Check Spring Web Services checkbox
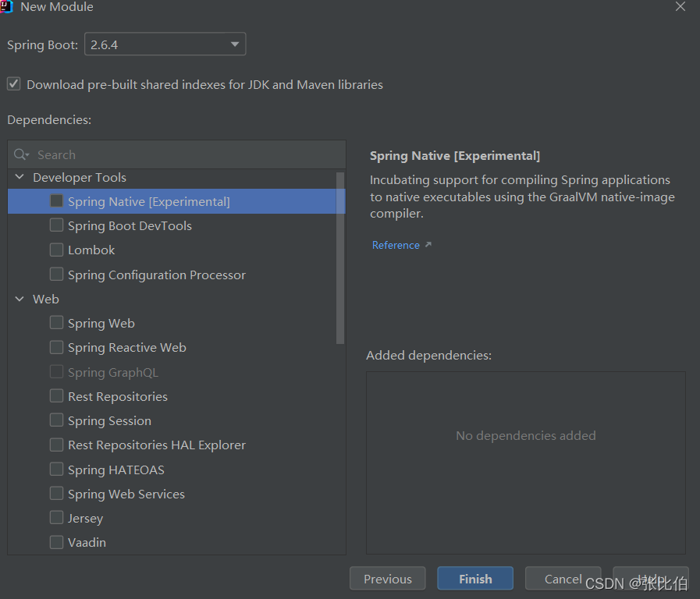The image size is (700, 599). [57, 493]
